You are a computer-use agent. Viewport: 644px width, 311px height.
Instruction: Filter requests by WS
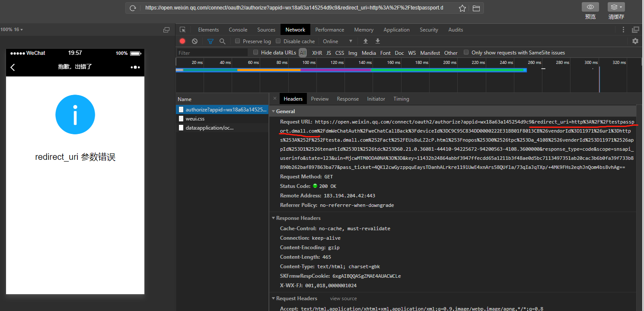pos(412,53)
